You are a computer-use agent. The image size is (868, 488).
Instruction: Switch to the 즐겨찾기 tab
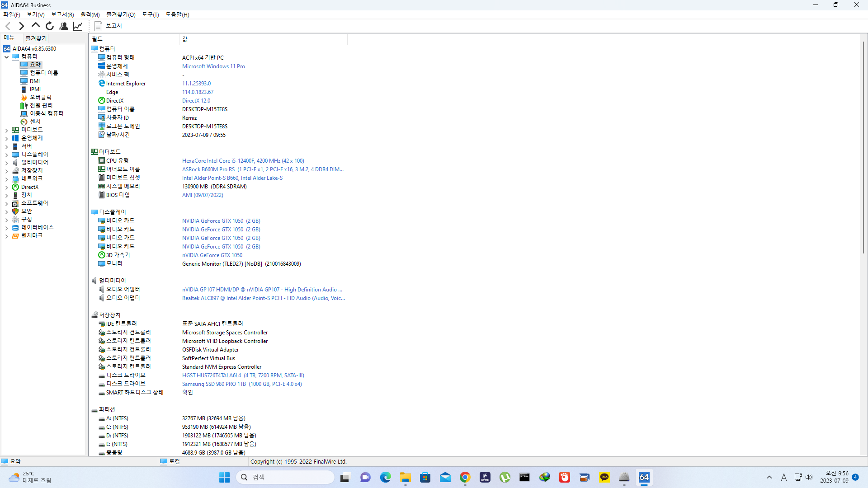[x=36, y=38]
